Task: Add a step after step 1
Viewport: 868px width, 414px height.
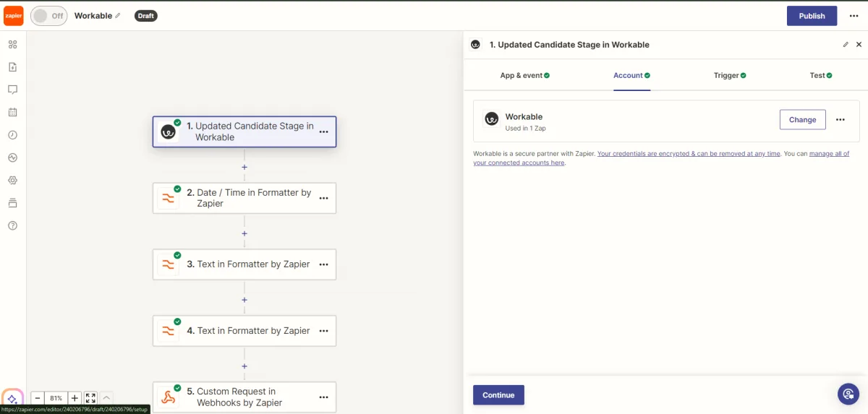Action: (244, 167)
